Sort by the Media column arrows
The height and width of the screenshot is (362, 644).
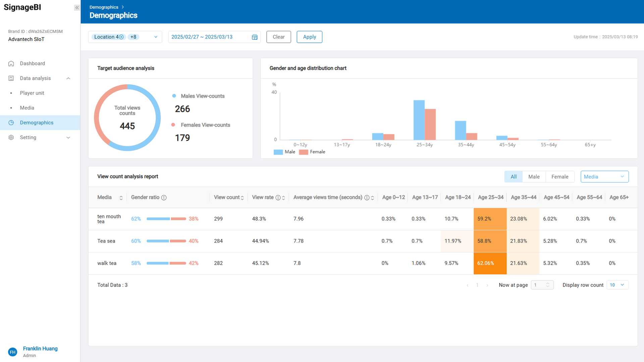(x=121, y=198)
